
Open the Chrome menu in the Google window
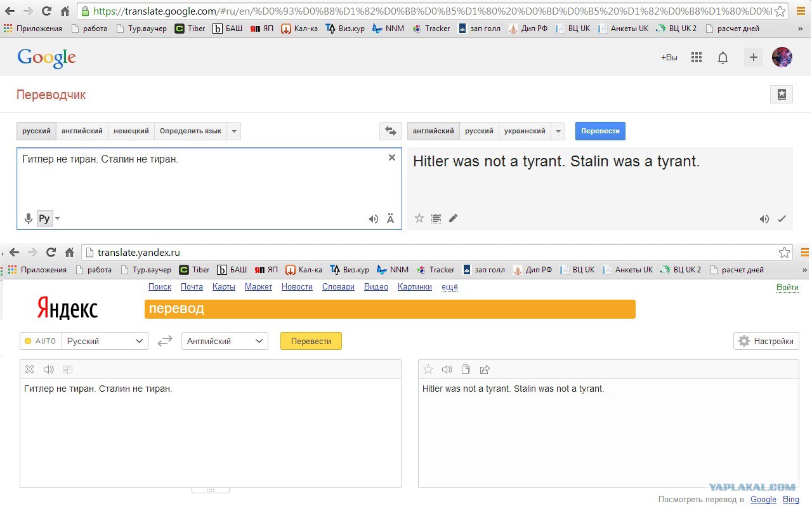tap(801, 11)
